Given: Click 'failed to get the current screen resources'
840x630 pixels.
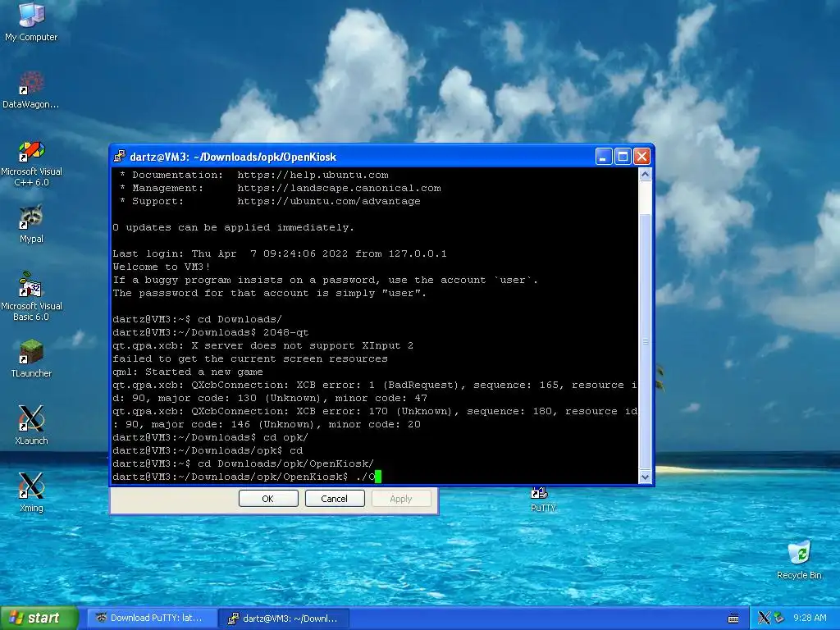Looking at the screenshot, I should coord(250,358).
